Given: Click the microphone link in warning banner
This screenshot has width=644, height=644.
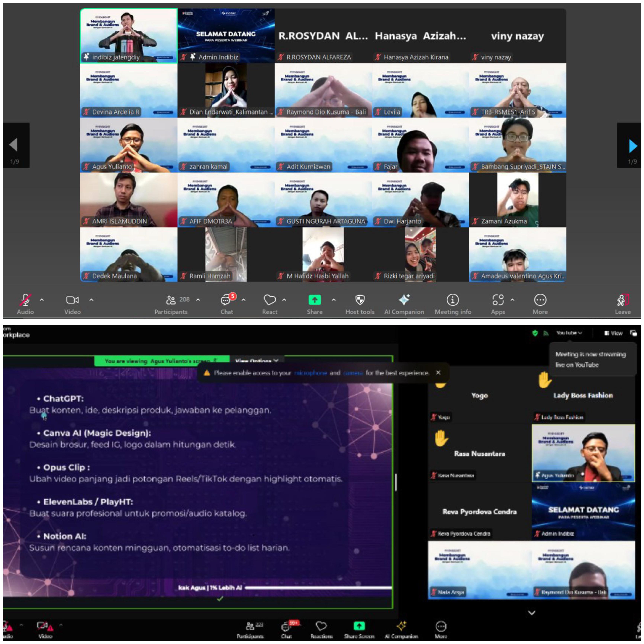Looking at the screenshot, I should coord(310,373).
